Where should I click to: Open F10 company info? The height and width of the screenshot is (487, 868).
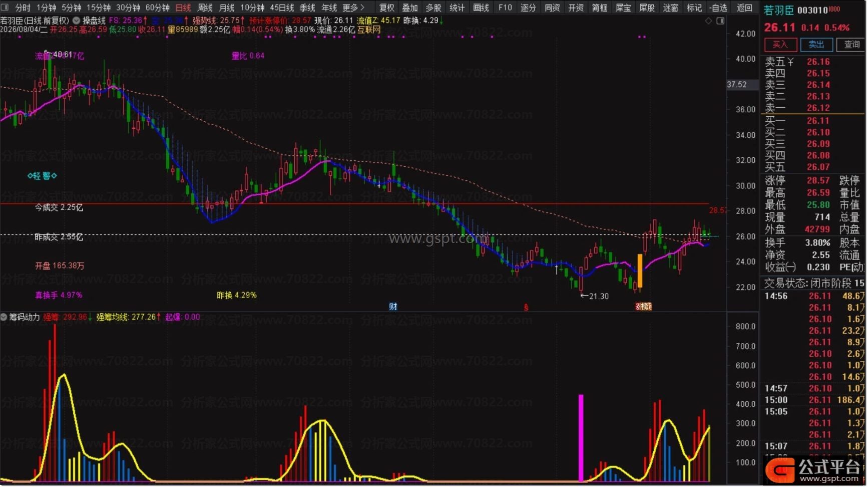tap(505, 8)
